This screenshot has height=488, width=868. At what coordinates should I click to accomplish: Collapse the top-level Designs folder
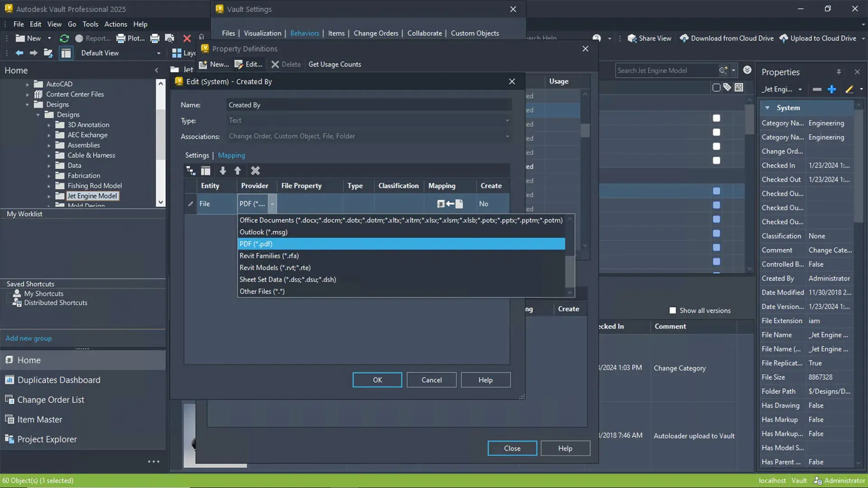click(x=27, y=104)
